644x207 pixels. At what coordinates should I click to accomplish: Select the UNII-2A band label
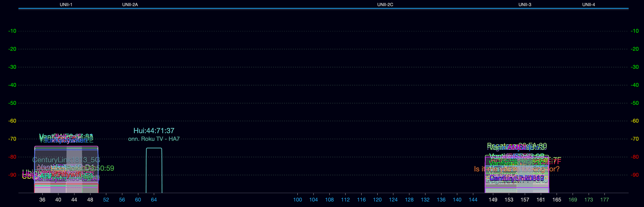[130, 5]
